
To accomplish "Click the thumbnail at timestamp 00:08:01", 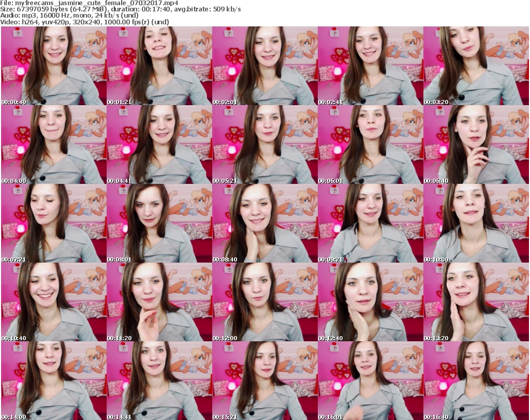I will pos(159,223).
